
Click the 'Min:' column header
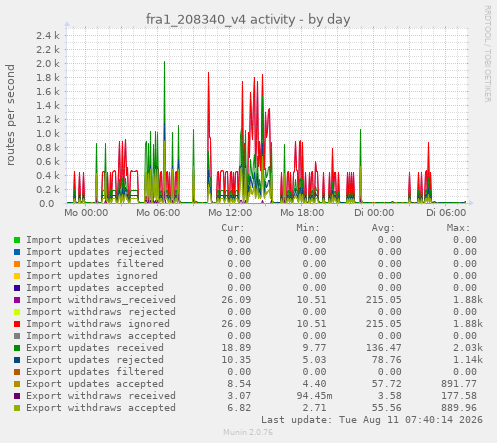click(x=308, y=228)
